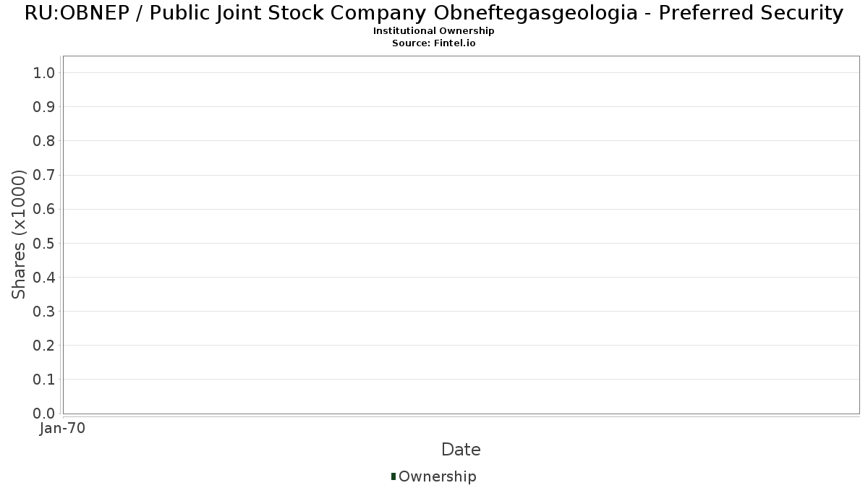Open the Source: Fintel.io text

(x=434, y=43)
